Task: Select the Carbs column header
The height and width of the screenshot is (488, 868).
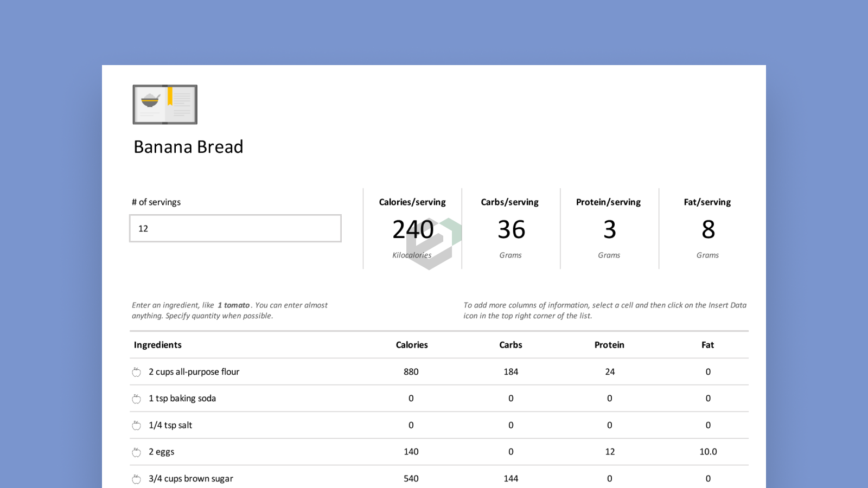Action: [x=510, y=345]
